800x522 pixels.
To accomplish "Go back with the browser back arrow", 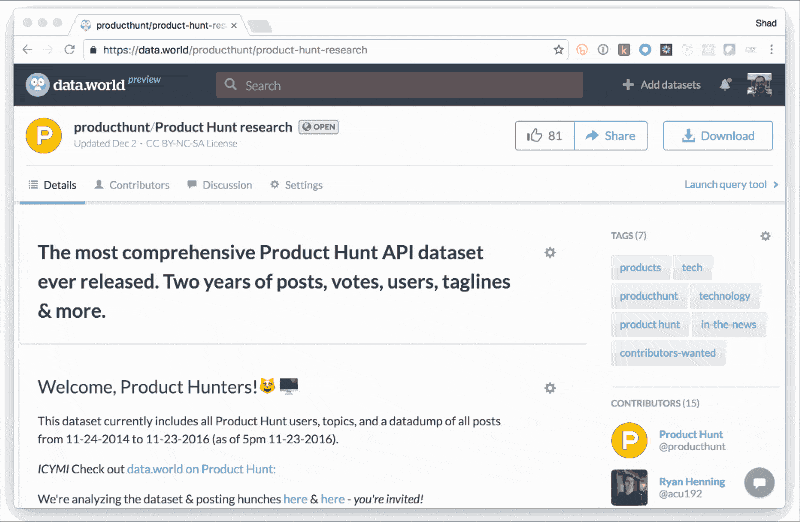I will pyautogui.click(x=28, y=49).
